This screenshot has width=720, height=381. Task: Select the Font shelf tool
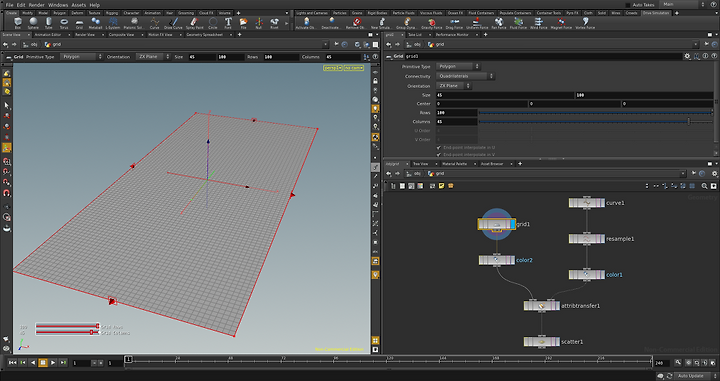tap(228, 22)
